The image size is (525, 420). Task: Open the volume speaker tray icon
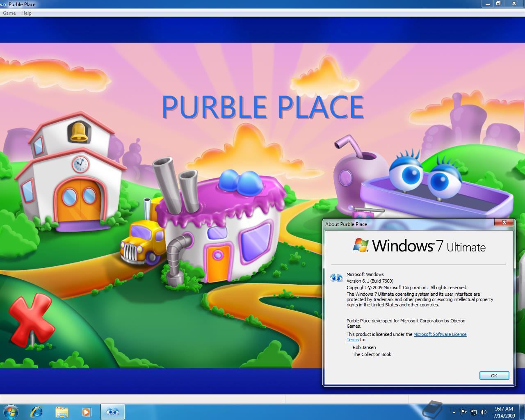484,412
